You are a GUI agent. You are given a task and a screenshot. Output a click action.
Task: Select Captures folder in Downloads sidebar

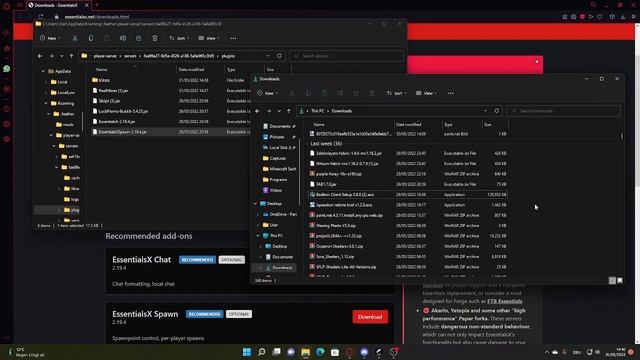pyautogui.click(x=278, y=158)
